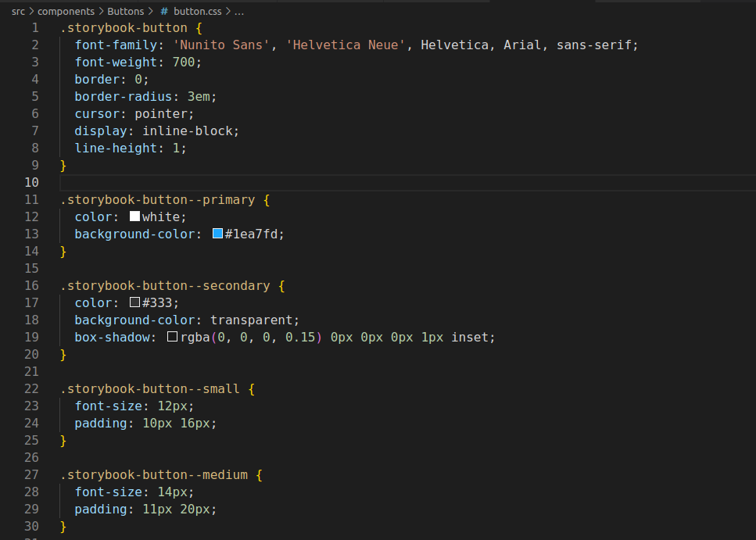Open the #1ea7fd color decorator swatch
This screenshot has width=756, height=540.
coord(217,234)
